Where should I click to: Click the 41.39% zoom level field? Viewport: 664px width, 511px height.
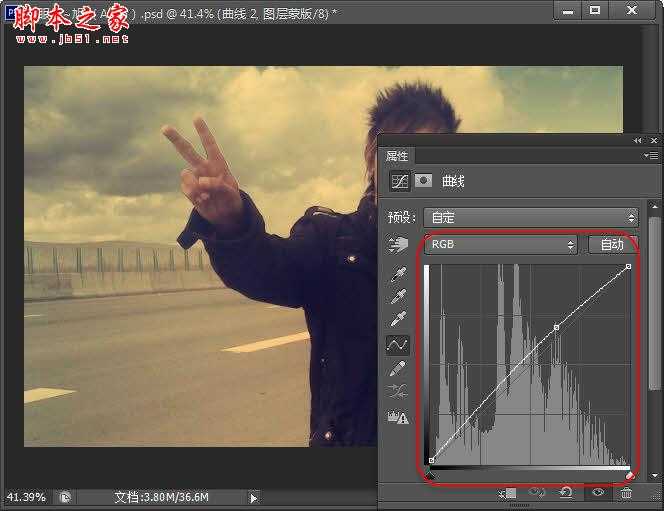coord(26,497)
